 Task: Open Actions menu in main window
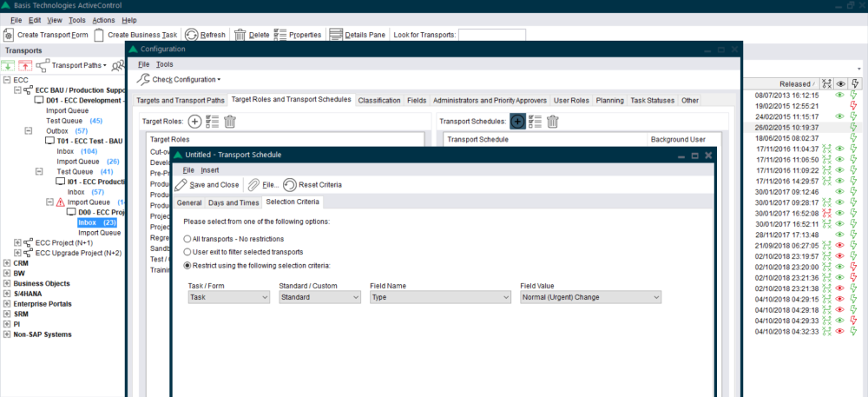103,21
